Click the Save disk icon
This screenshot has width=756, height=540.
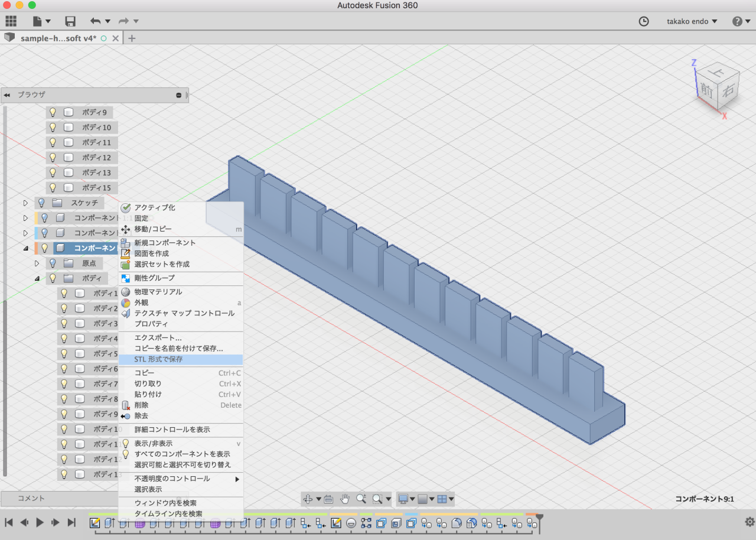coord(70,21)
